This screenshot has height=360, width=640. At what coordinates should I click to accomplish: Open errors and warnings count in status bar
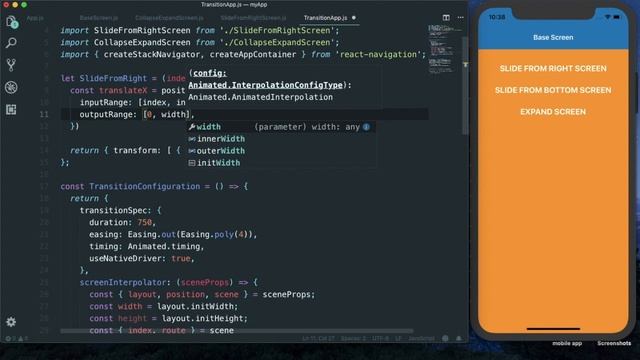tap(16, 338)
